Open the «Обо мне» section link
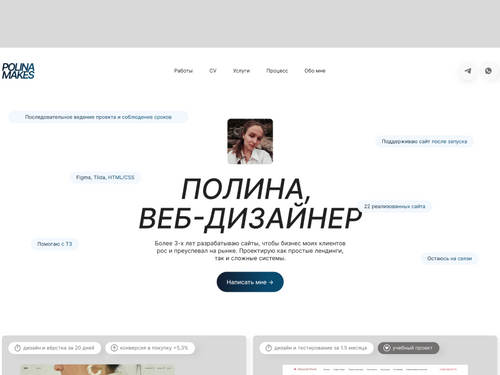500x375 pixels. click(x=315, y=71)
